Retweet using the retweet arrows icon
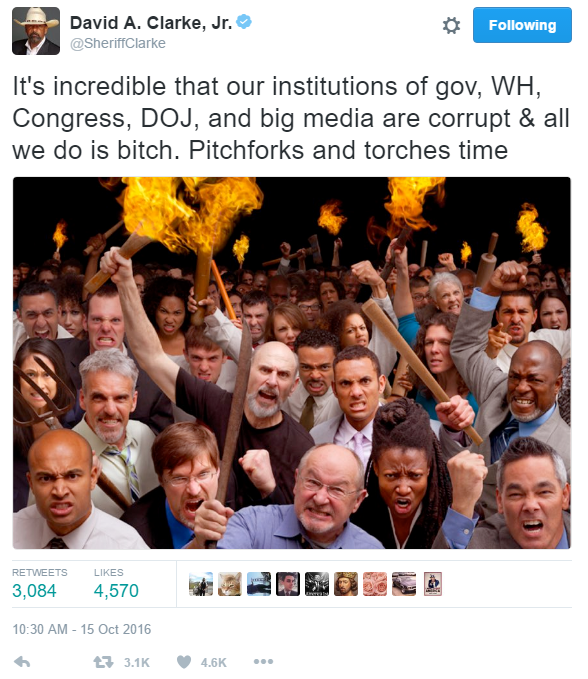The height and width of the screenshot is (679, 588). point(103,662)
